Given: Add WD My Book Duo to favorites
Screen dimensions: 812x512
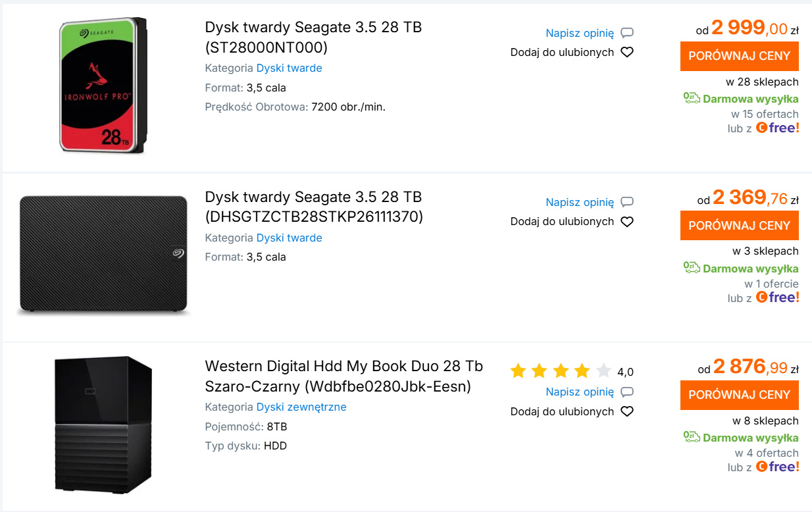Looking at the screenshot, I should [x=562, y=412].
